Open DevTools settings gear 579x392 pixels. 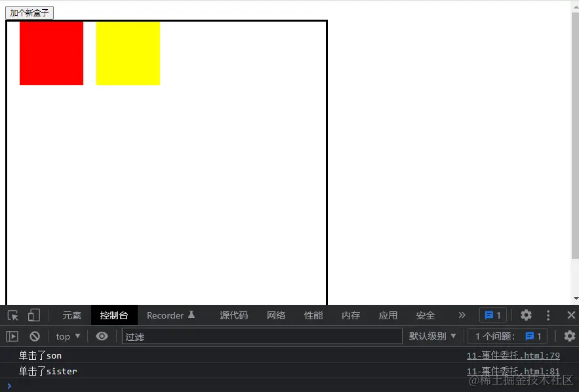(526, 315)
